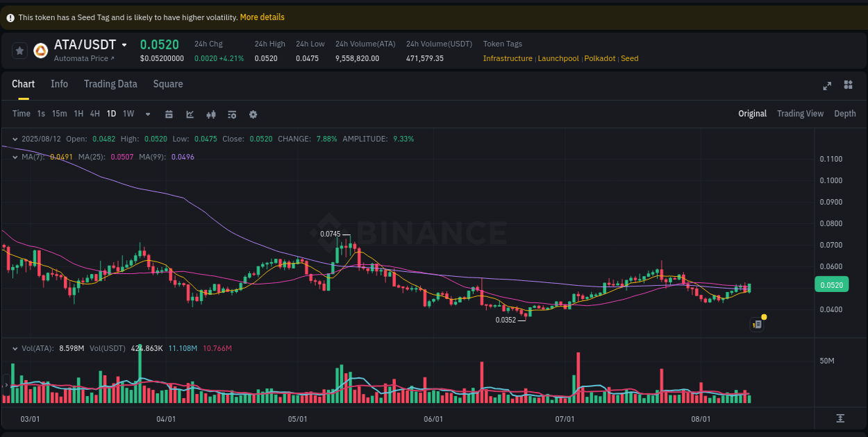
Task: Switch to the Trading Data tab
Action: coord(110,84)
